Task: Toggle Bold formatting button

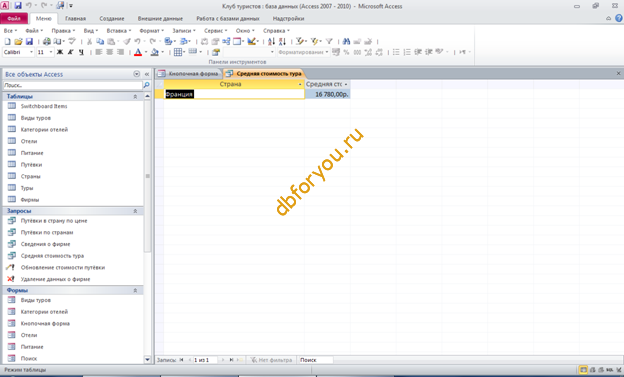Action: tap(60, 52)
